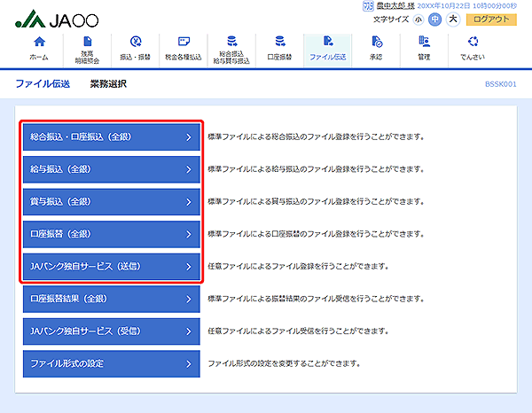Click description 標準ファイルによる総合振込のファイル登録

point(316,137)
